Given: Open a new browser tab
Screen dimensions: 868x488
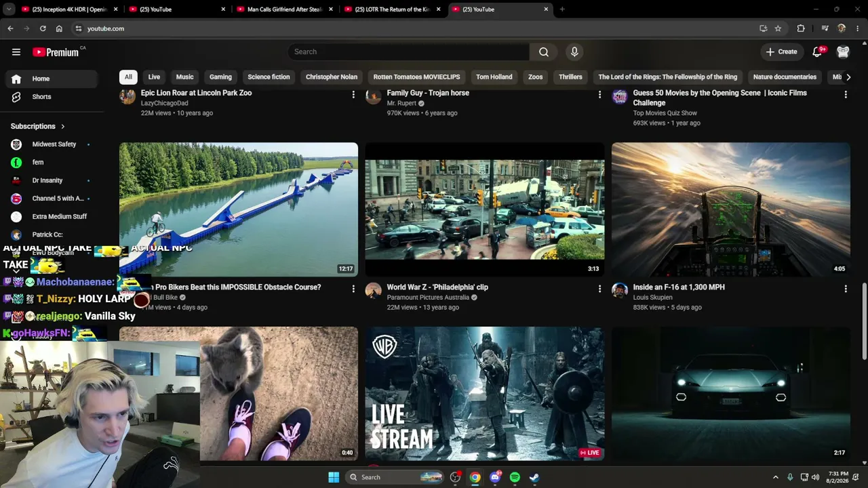Looking at the screenshot, I should pos(562,9).
